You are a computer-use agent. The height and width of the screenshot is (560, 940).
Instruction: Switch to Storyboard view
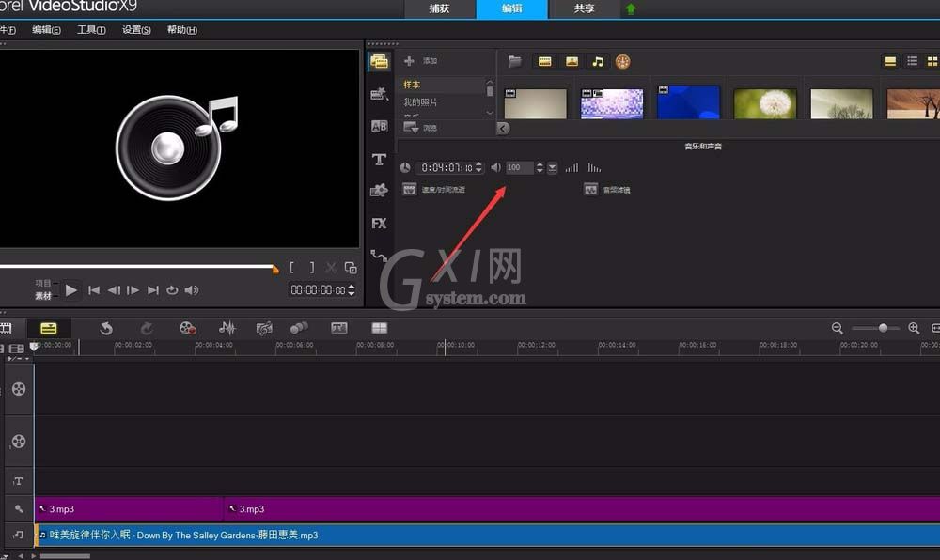pyautogui.click(x=6, y=328)
